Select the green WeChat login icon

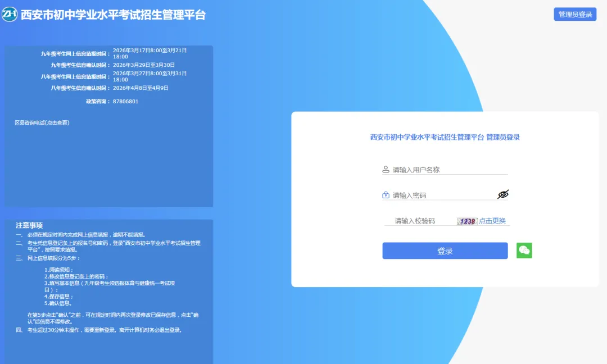point(524,251)
